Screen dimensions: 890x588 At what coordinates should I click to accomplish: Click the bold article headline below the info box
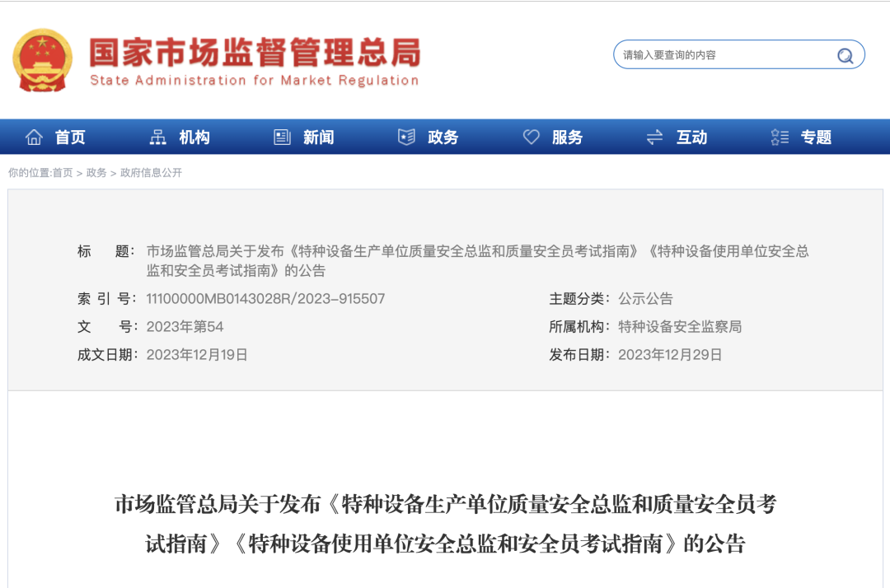446,524
